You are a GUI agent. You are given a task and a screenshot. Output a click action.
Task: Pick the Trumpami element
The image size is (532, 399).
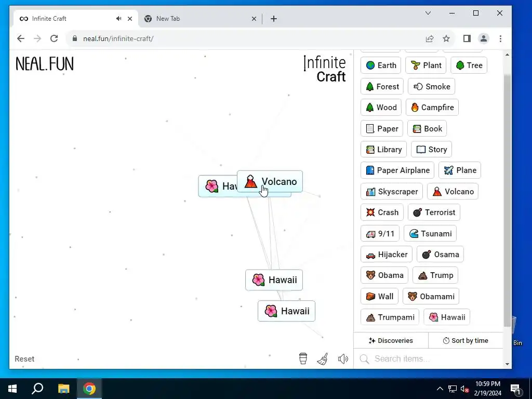click(390, 317)
